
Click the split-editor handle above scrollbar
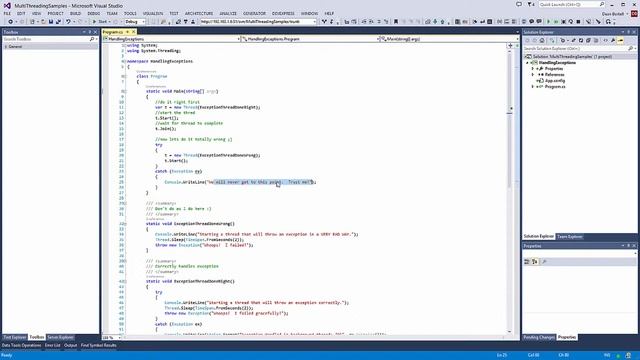[510, 46]
